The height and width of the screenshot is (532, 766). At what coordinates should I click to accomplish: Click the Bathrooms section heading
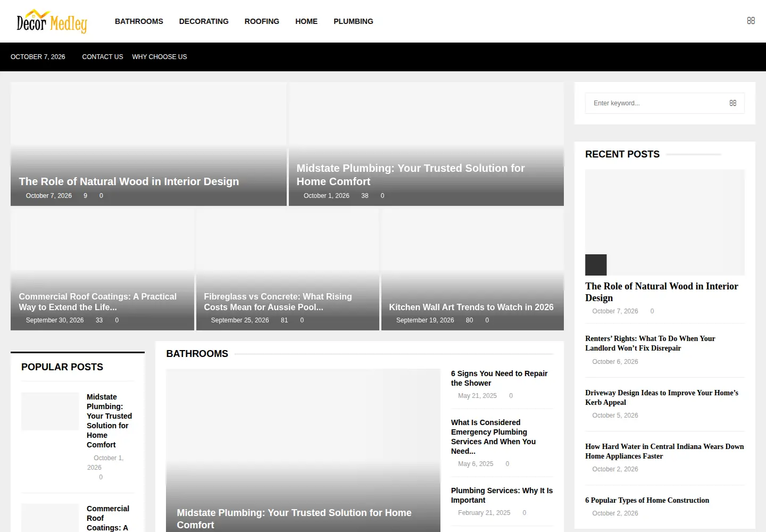[x=197, y=354]
